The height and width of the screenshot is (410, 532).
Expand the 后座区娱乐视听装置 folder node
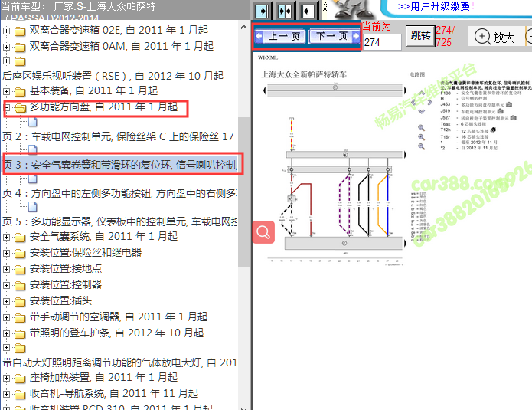coord(6,61)
